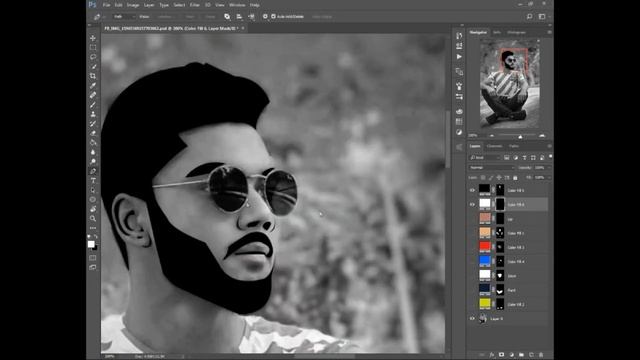
Task: Open the History panel icon
Action: [x=459, y=36]
